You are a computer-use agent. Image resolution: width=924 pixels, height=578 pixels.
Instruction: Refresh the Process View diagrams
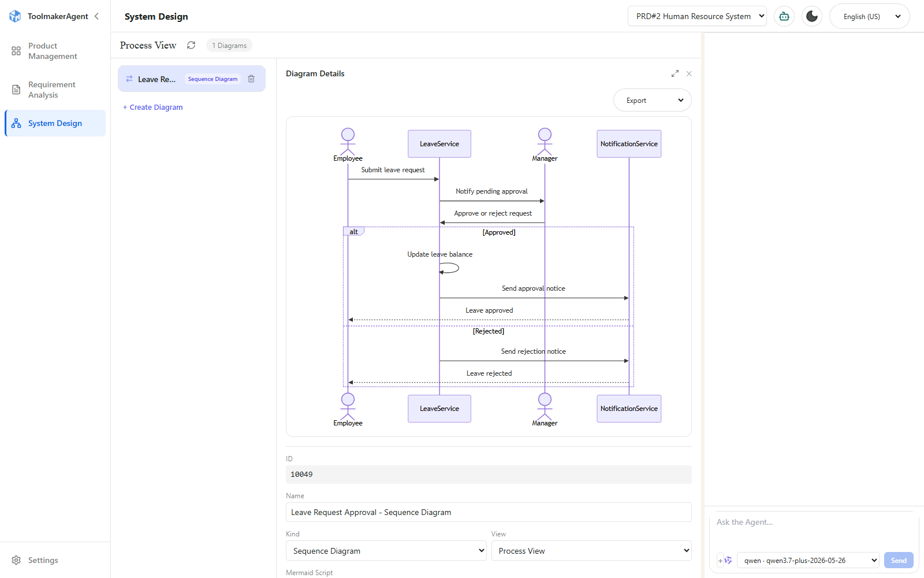coord(191,45)
